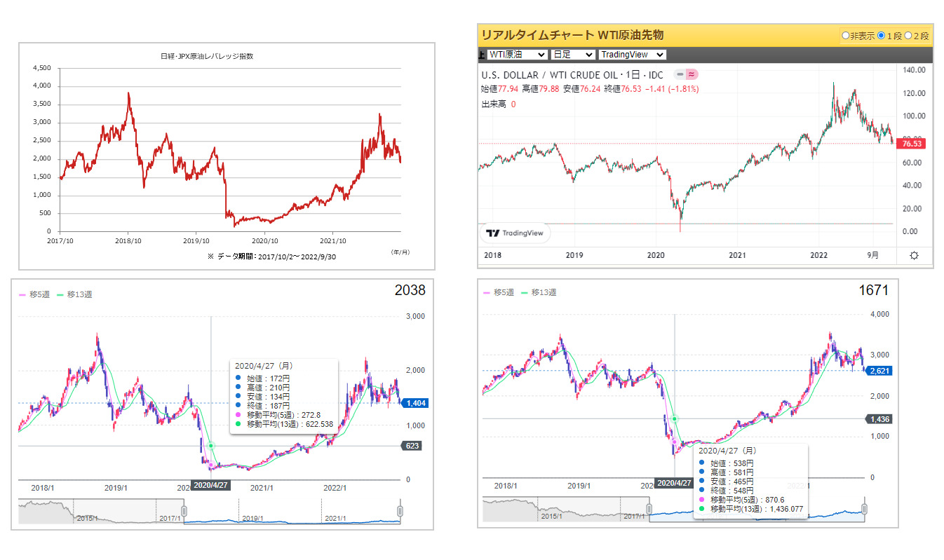This screenshot has width=944, height=560.
Task: Toggle 移13週 legend in 1671 chart
Action: click(x=539, y=292)
